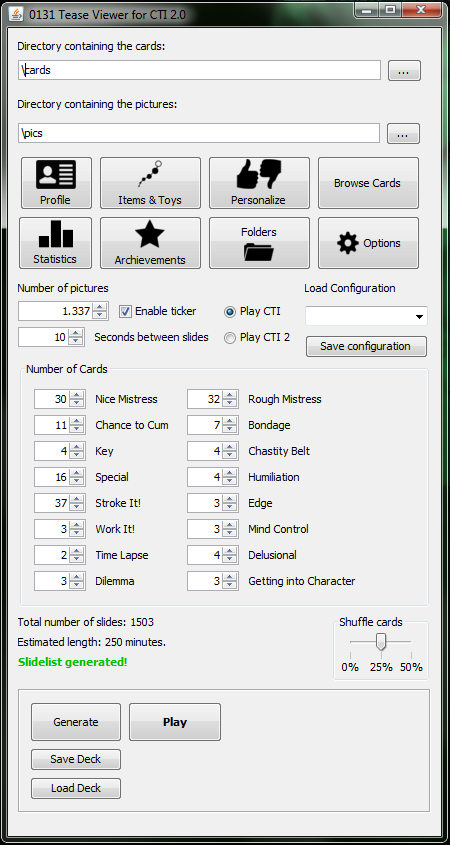The width and height of the screenshot is (450, 845).
Task: Click the Seconds between slides spinner
Action: (x=51, y=337)
